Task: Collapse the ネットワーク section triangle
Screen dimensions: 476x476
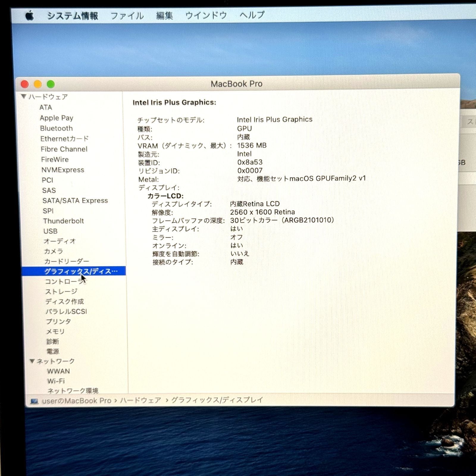Action: [32, 361]
